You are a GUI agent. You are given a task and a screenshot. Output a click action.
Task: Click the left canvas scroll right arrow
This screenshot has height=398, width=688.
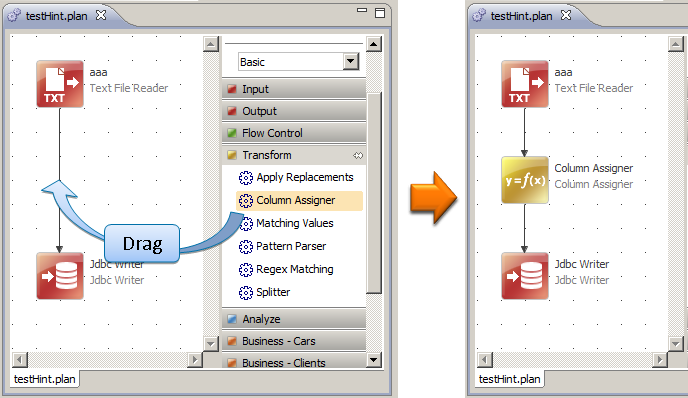pyautogui.click(x=194, y=360)
